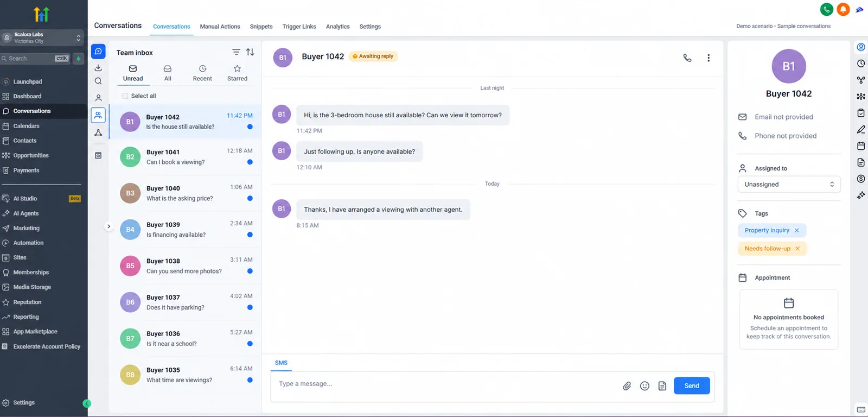Click the lightning quick actions icon
868x417 pixels.
tap(79, 58)
